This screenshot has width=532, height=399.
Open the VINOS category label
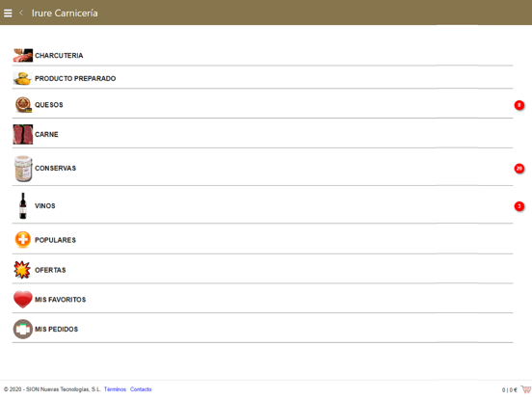tap(44, 206)
